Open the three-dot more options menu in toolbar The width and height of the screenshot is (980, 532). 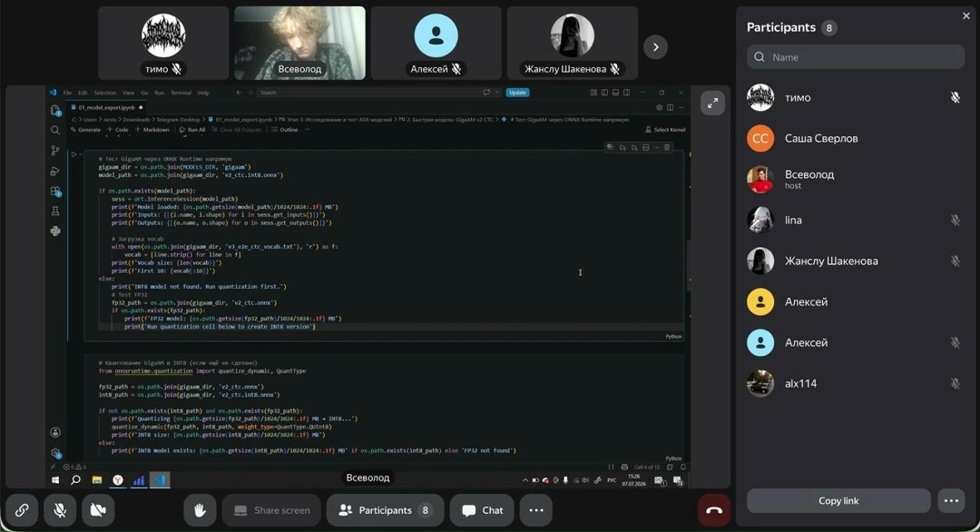click(x=536, y=510)
